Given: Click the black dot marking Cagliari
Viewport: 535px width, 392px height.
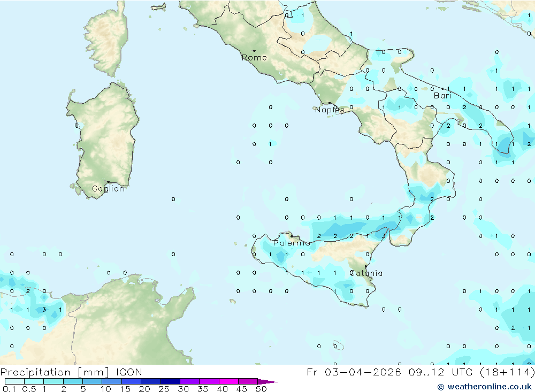Looking at the screenshot, I should [108, 182].
